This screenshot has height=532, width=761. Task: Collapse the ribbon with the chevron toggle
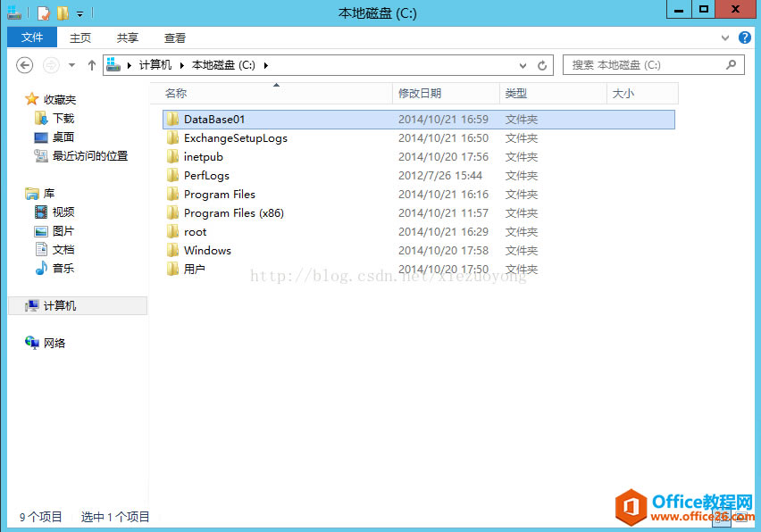click(723, 37)
